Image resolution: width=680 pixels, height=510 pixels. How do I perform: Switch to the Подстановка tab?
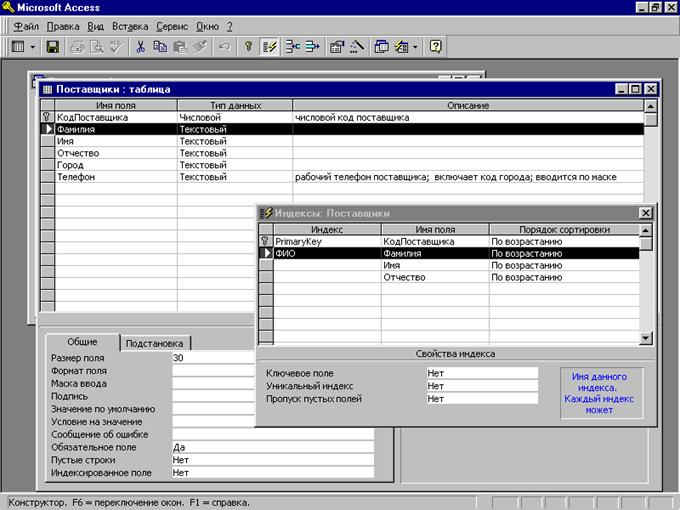coord(154,343)
